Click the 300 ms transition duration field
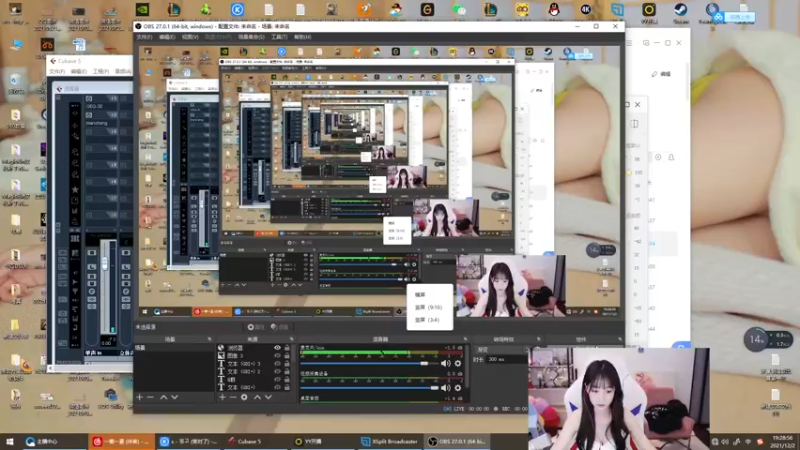800x450 pixels. pos(507,360)
